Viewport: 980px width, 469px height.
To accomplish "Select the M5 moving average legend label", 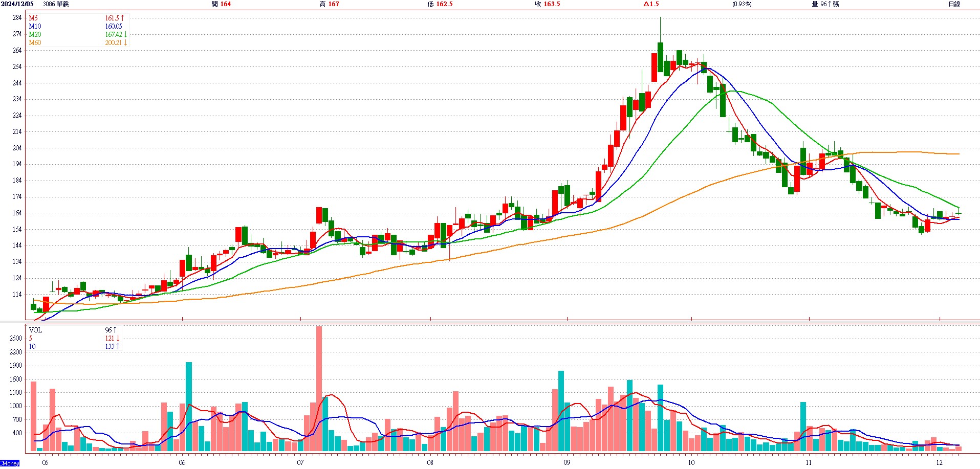I will pos(33,18).
